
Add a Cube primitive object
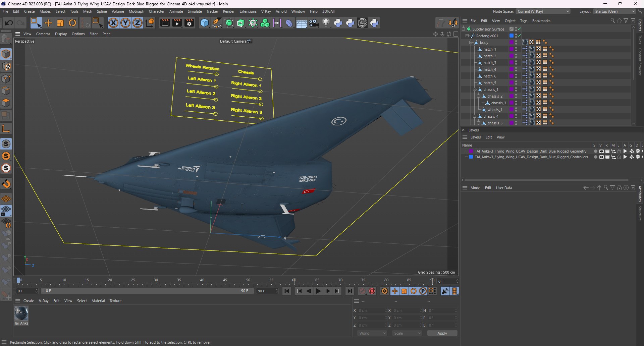coord(204,23)
